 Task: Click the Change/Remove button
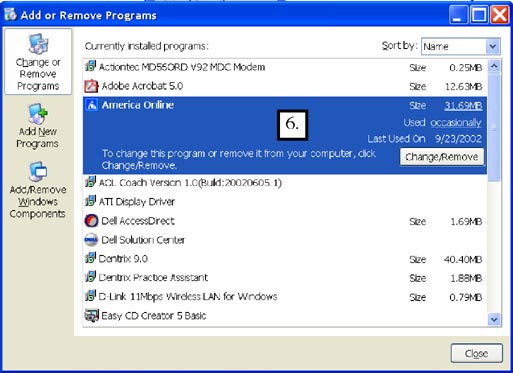click(442, 157)
